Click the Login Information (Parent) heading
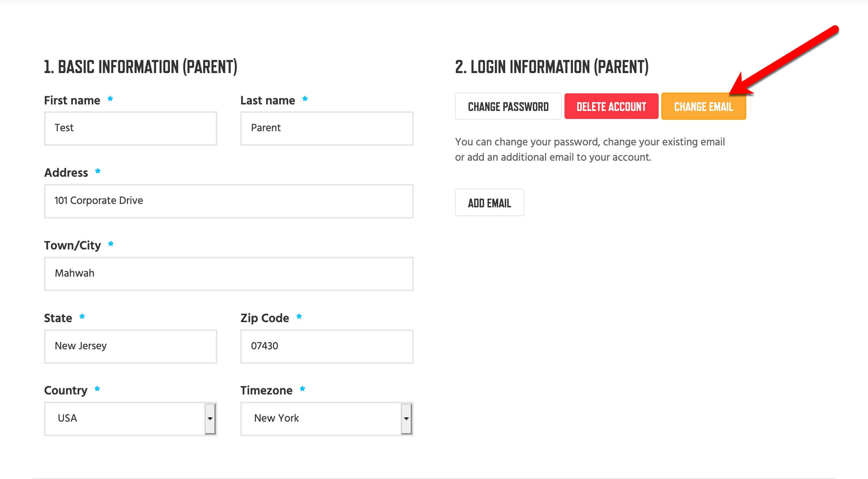Image resolution: width=868 pixels, height=479 pixels. coord(551,67)
